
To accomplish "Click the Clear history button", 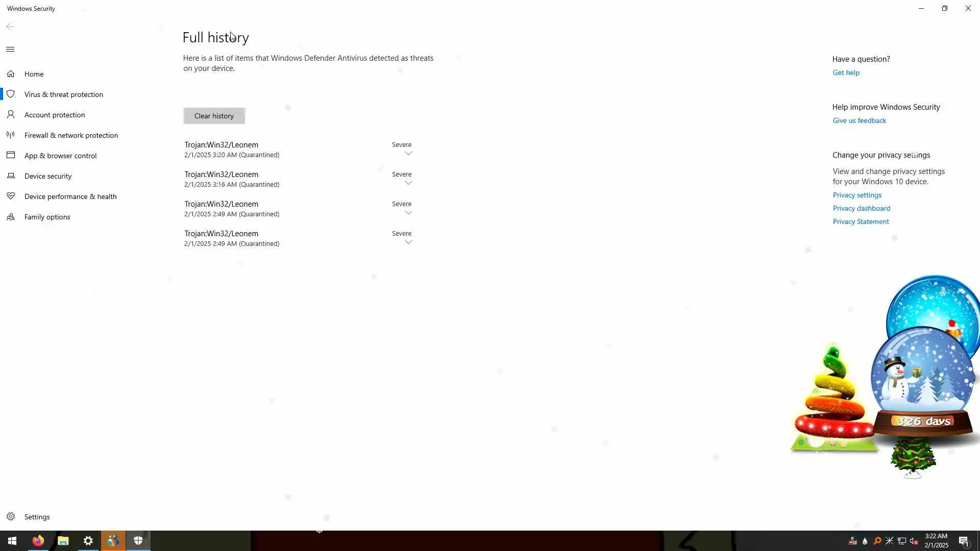I will [x=214, y=116].
